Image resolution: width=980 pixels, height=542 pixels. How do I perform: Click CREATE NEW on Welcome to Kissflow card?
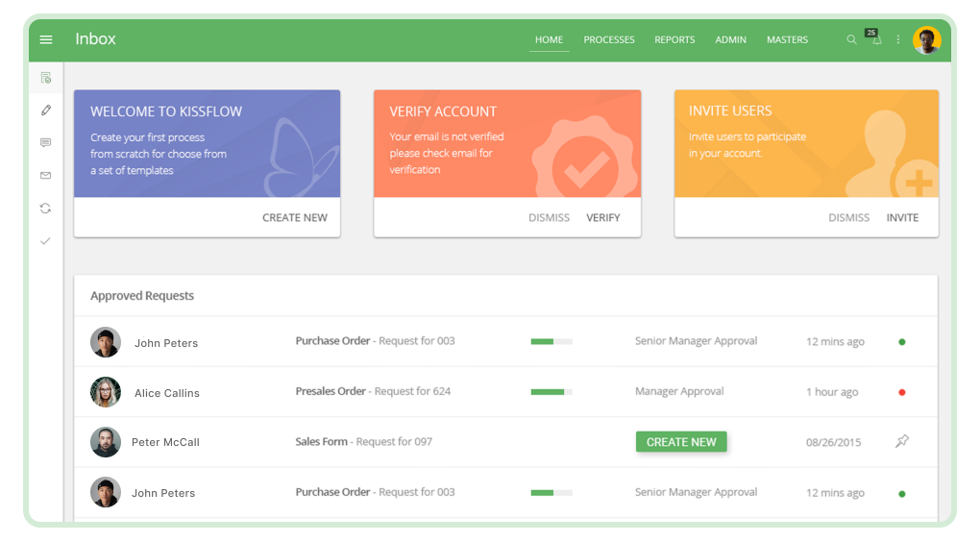point(294,217)
